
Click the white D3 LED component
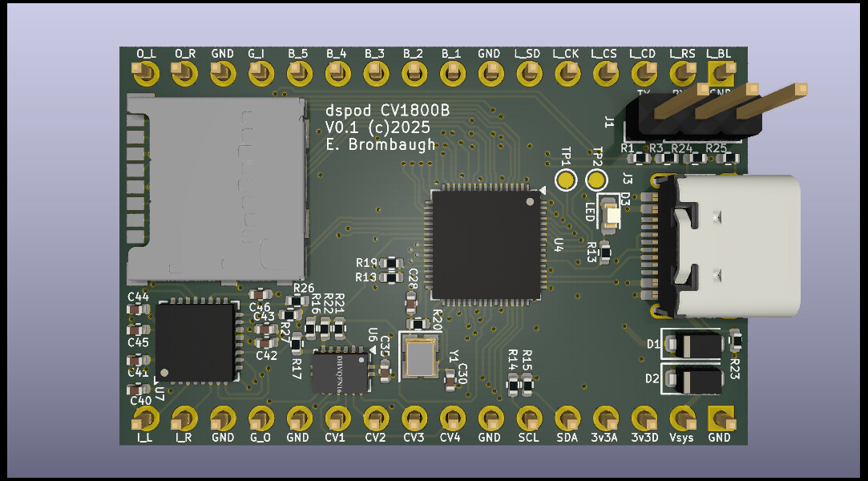tap(613, 214)
